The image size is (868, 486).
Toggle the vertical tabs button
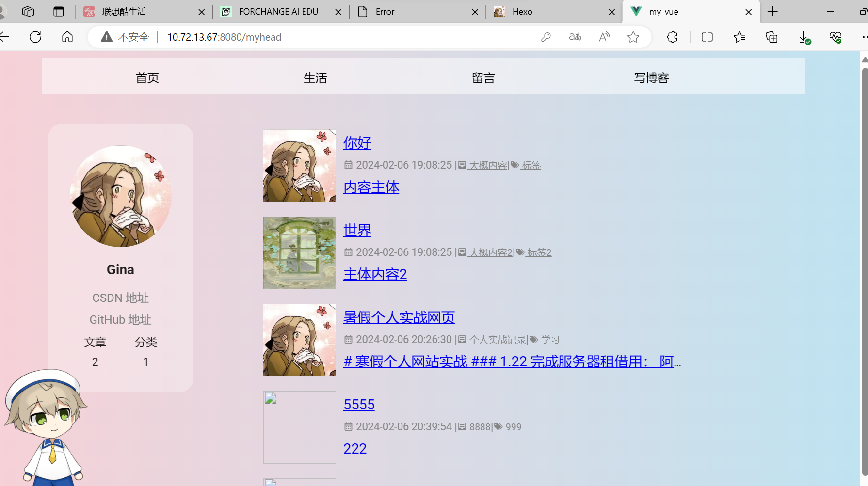pyautogui.click(x=59, y=11)
